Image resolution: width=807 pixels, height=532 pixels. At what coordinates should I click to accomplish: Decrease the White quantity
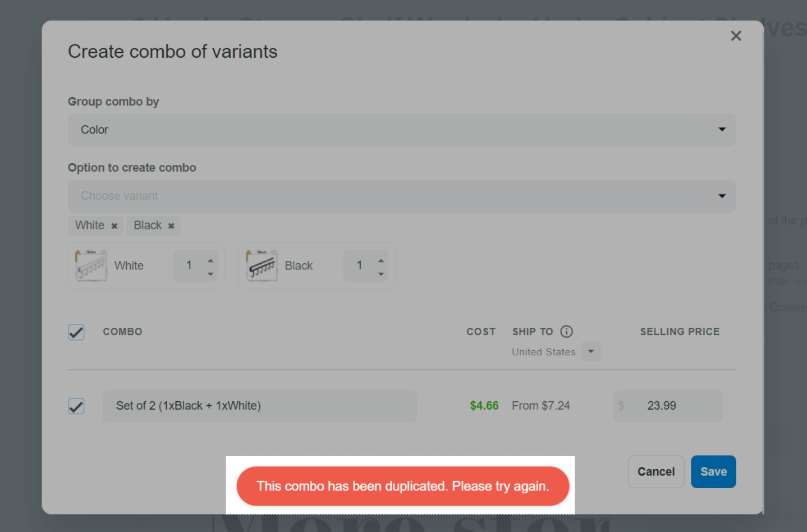coord(210,273)
